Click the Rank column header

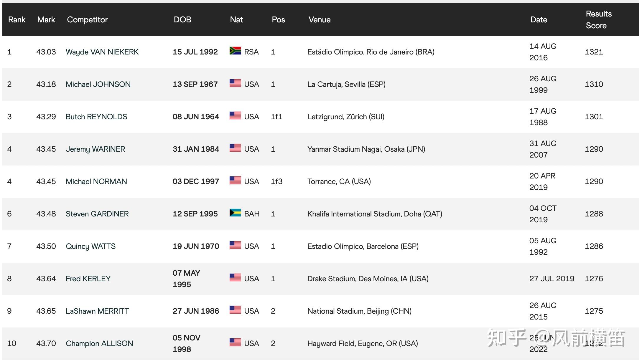pyautogui.click(x=17, y=20)
